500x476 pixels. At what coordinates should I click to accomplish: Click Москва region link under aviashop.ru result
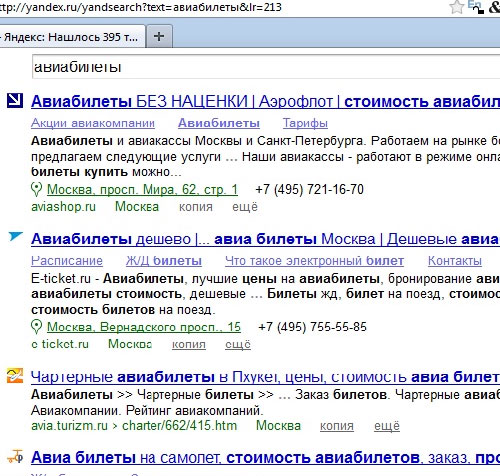click(x=137, y=207)
